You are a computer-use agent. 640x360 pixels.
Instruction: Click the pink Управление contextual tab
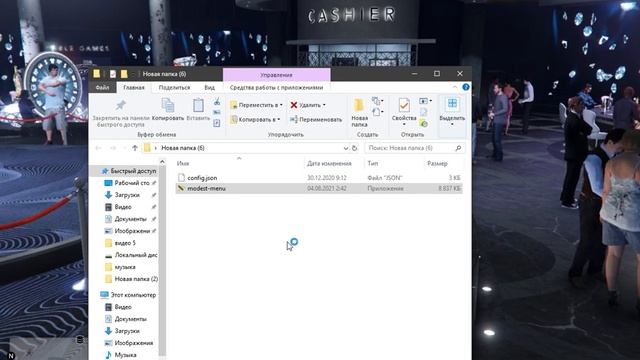coord(276,75)
